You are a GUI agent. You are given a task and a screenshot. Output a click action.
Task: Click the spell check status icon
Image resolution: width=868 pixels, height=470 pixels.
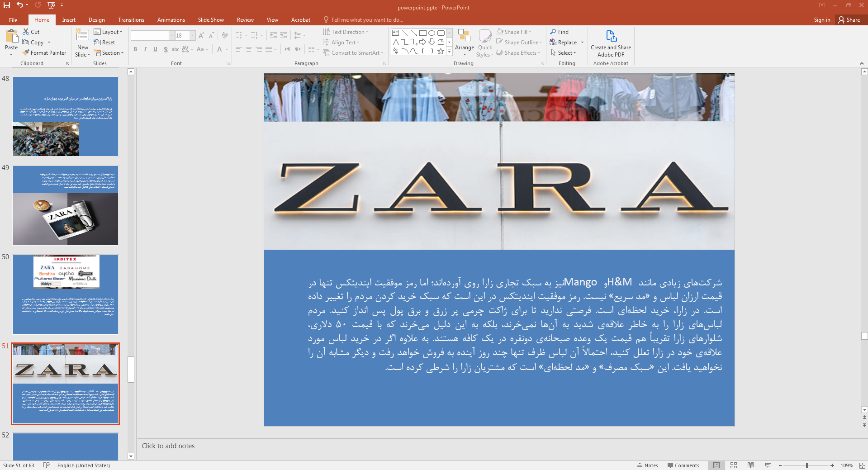(46, 465)
